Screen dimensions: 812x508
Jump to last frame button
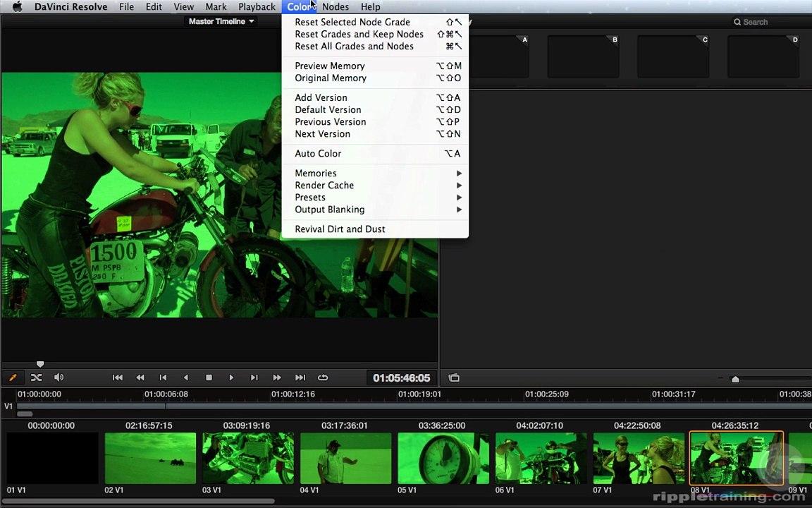click(300, 377)
